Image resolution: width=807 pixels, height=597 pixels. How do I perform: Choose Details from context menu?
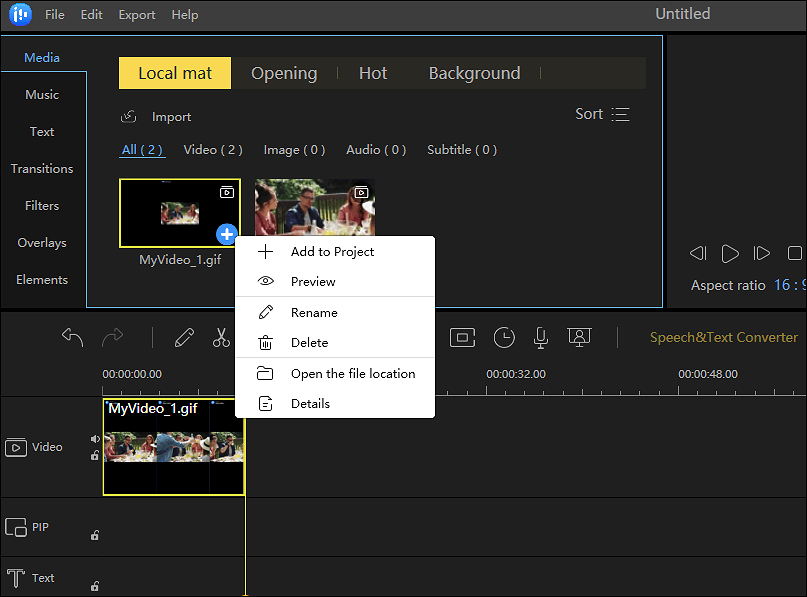335,403
